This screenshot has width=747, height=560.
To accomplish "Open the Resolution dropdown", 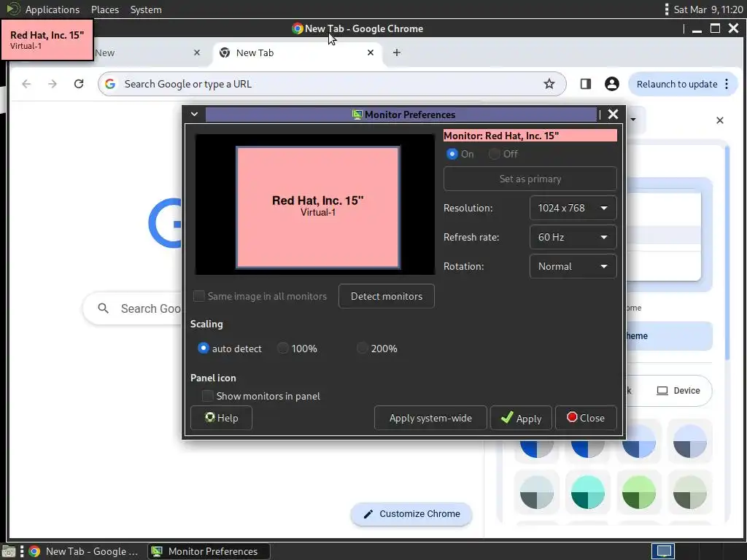I will point(573,208).
